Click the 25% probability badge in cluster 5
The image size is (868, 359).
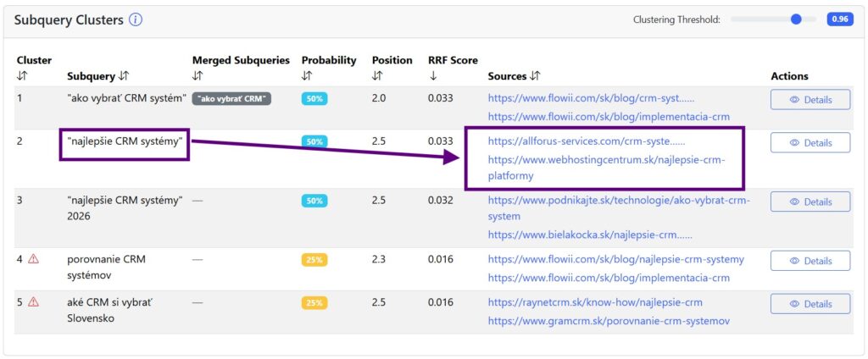coord(314,302)
